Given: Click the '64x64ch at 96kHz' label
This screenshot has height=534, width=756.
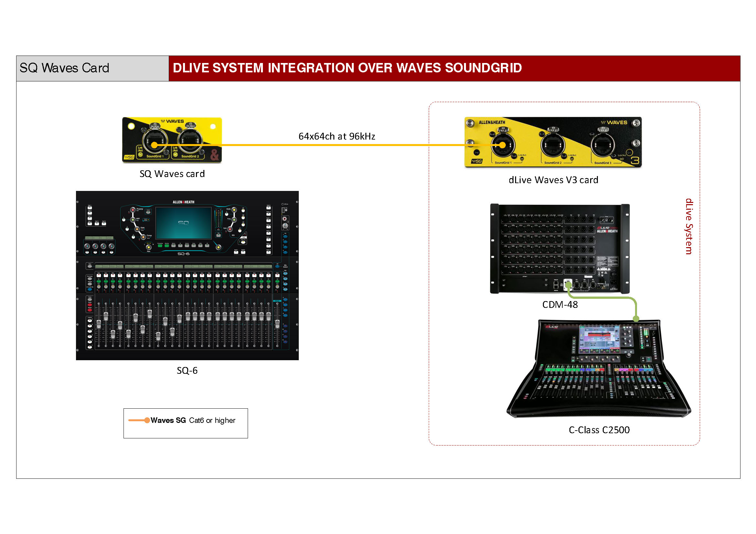Looking at the screenshot, I should pyautogui.click(x=337, y=136).
